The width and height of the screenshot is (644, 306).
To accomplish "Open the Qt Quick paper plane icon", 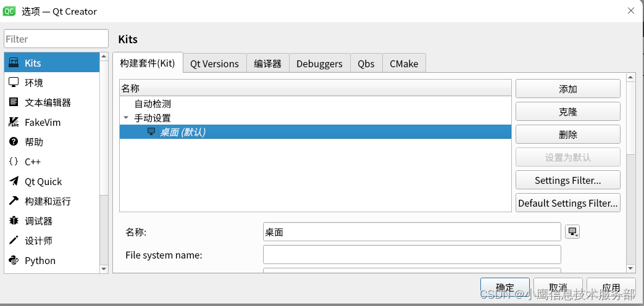I will pyautogui.click(x=14, y=181).
